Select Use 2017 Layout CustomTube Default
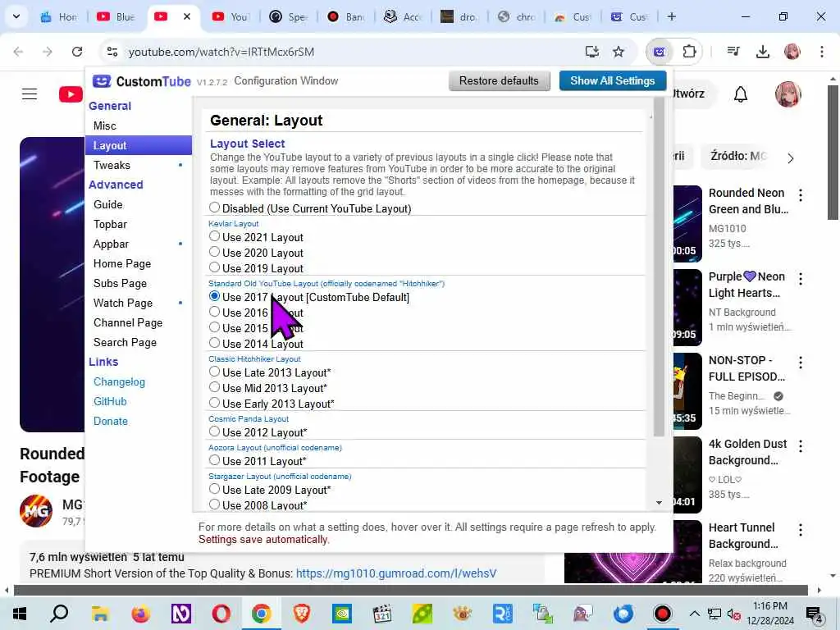This screenshot has width=840, height=630. (x=214, y=295)
